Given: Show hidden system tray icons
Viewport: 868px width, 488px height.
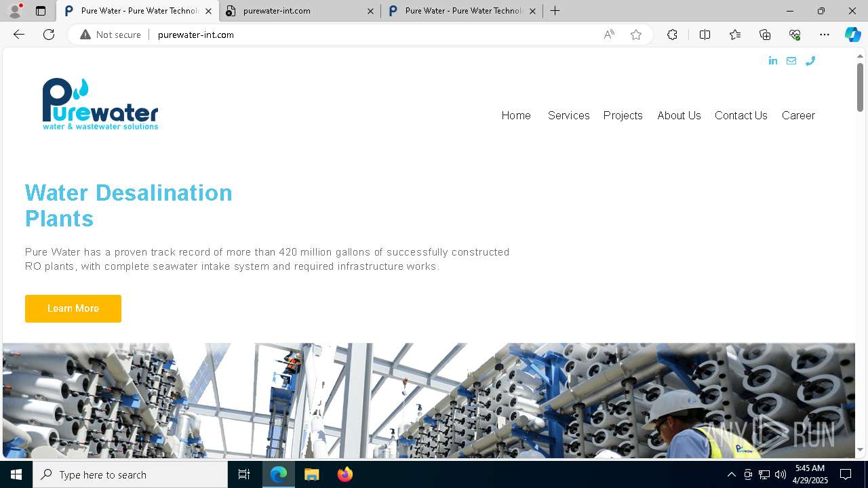Looking at the screenshot, I should (x=731, y=474).
